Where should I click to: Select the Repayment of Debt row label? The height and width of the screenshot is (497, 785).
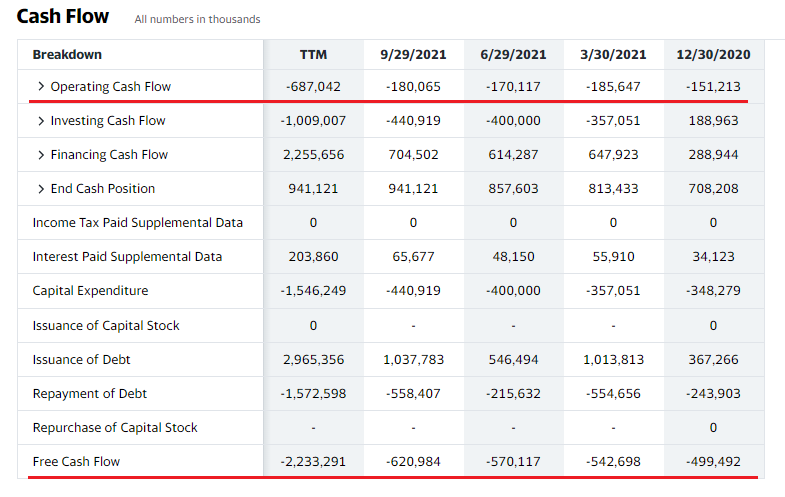click(x=90, y=394)
